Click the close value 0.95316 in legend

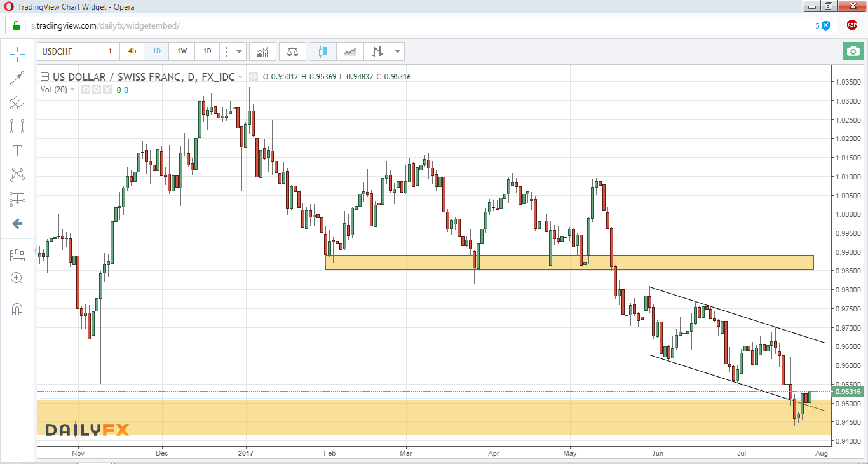pos(397,77)
